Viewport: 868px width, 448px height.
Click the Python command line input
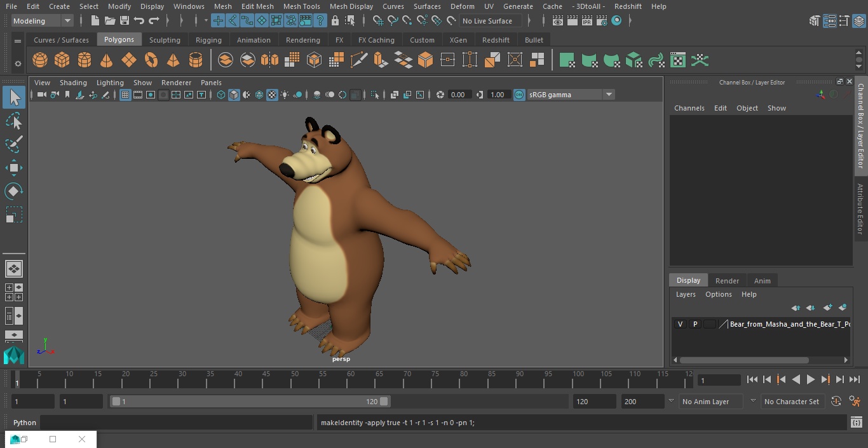(x=177, y=423)
